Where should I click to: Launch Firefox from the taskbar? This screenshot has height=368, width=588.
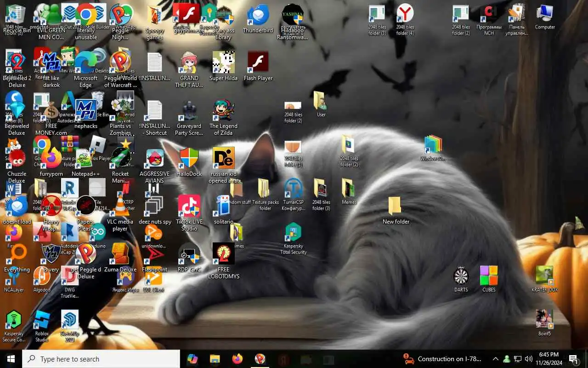237,359
